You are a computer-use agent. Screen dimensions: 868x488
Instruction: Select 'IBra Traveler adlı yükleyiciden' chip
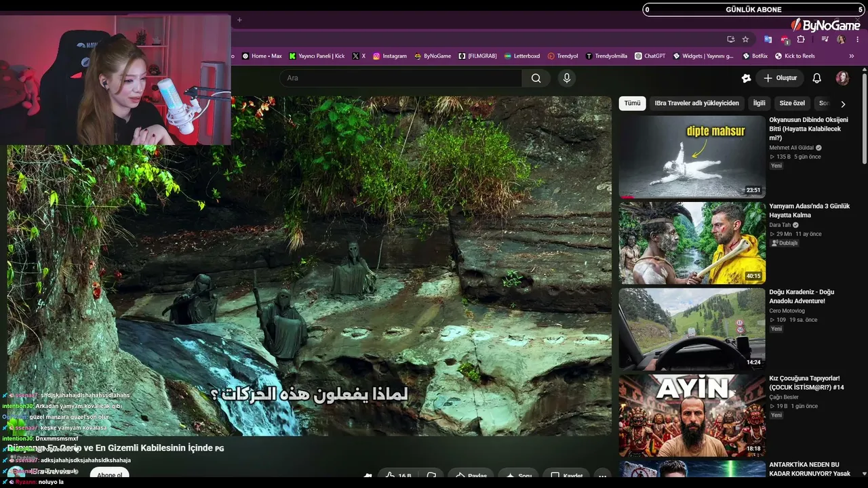(x=696, y=103)
